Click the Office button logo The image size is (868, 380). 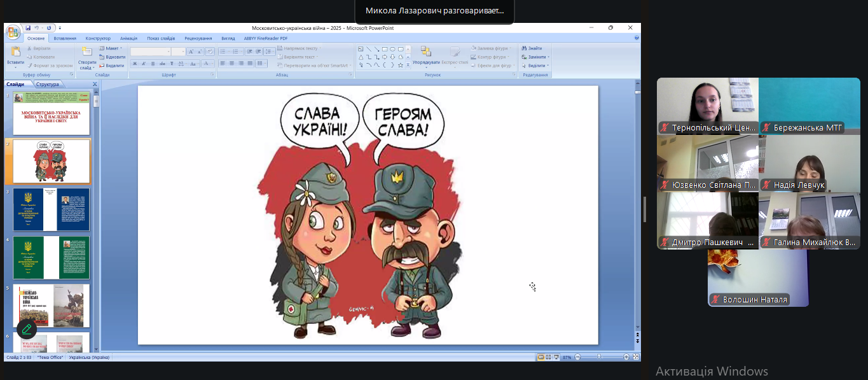[x=13, y=32]
